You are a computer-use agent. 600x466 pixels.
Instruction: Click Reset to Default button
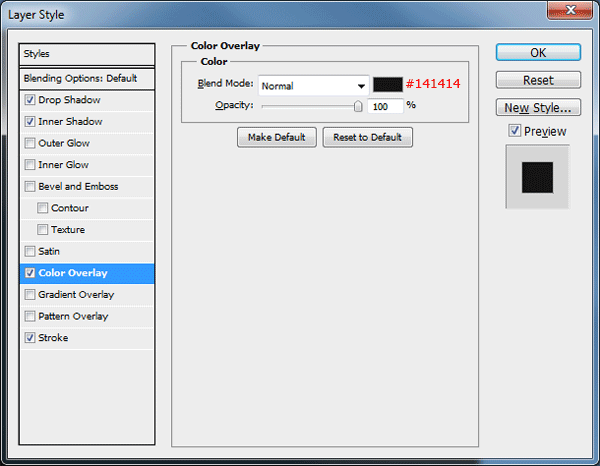click(x=367, y=137)
